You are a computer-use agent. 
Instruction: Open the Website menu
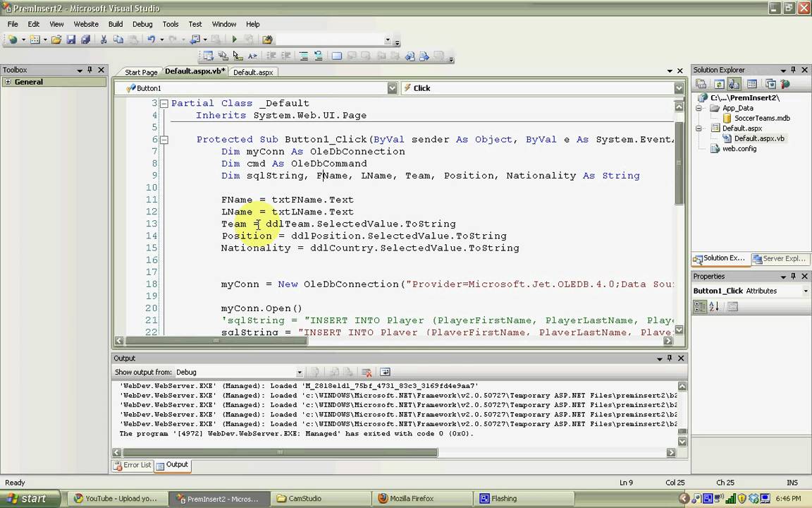pos(86,24)
